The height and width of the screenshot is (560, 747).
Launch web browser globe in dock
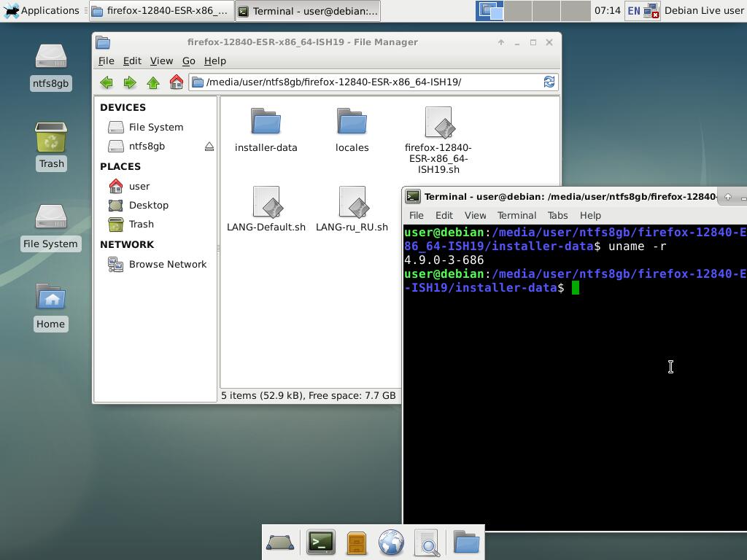point(391,542)
